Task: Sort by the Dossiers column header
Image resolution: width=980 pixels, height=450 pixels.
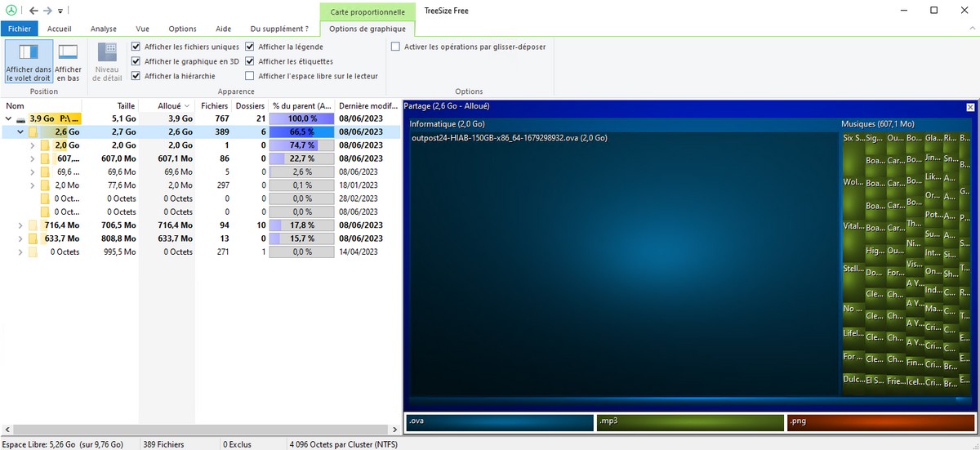Action: click(x=250, y=106)
